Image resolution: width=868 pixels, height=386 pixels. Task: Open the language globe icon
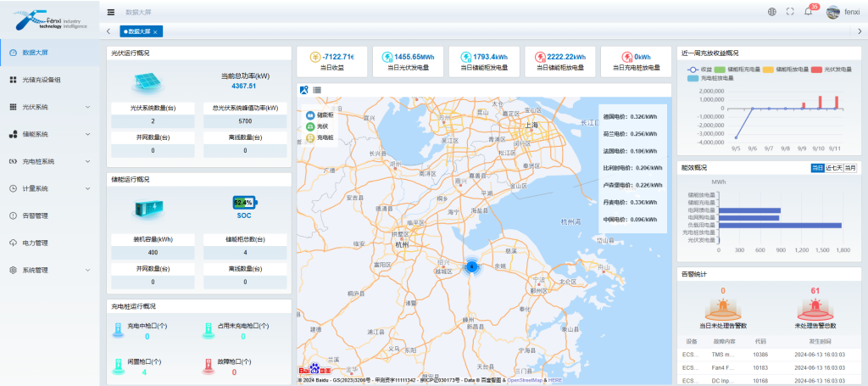[771, 12]
